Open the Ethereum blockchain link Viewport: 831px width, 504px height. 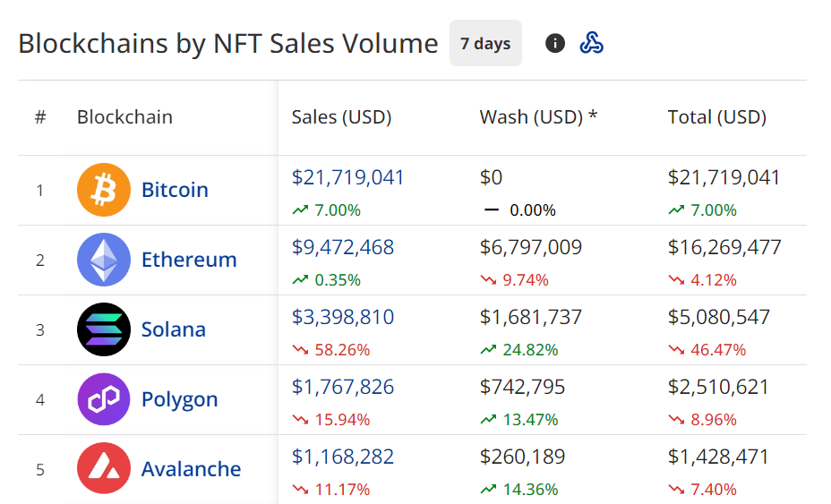189,260
